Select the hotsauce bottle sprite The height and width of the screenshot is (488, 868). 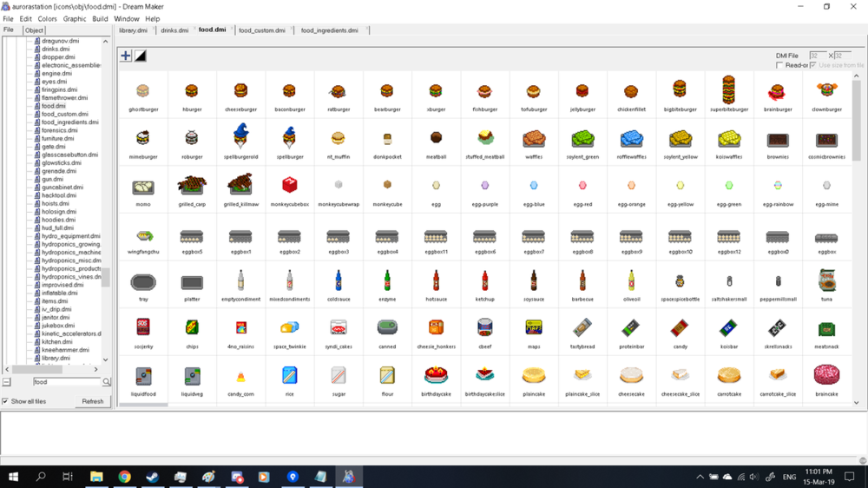437,280
